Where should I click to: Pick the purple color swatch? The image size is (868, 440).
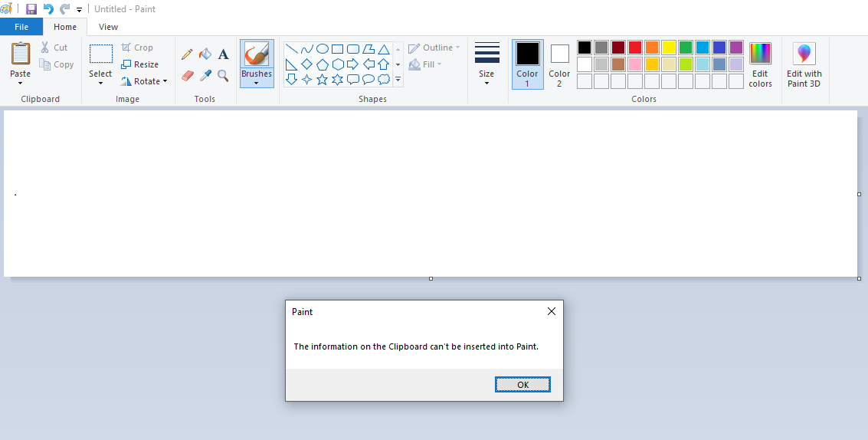(736, 48)
